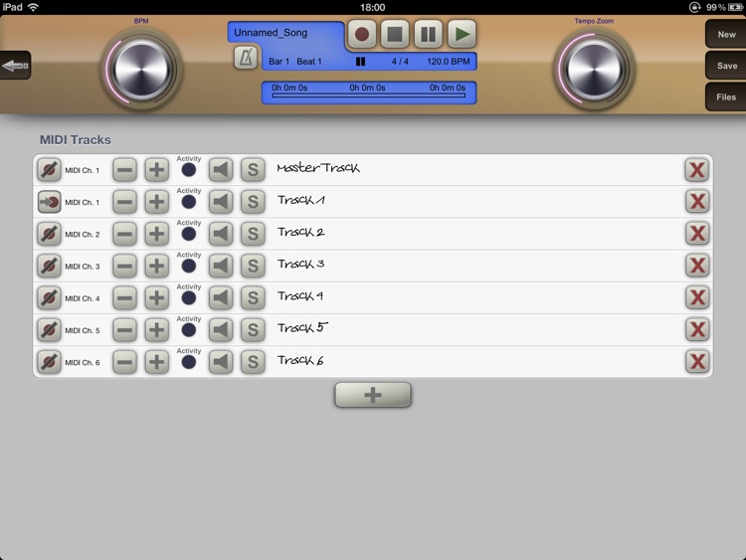The height and width of the screenshot is (560, 746).
Task: Decrease MIDI channel for Track 3
Action: coord(124,266)
